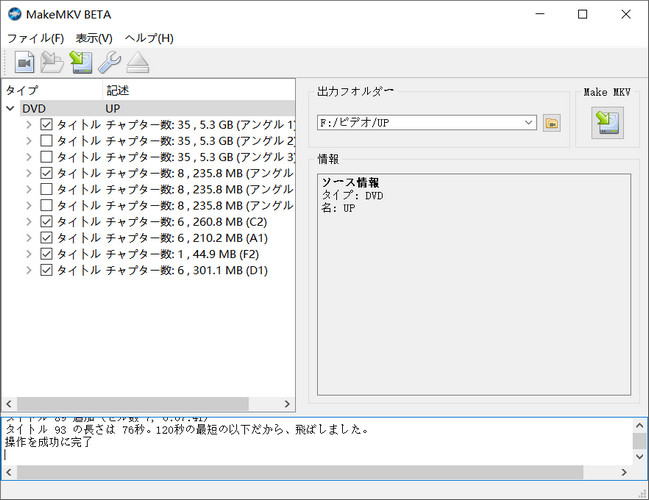Uncheck the 210.2 MB (A1) title
This screenshot has width=649, height=500.
click(x=46, y=238)
